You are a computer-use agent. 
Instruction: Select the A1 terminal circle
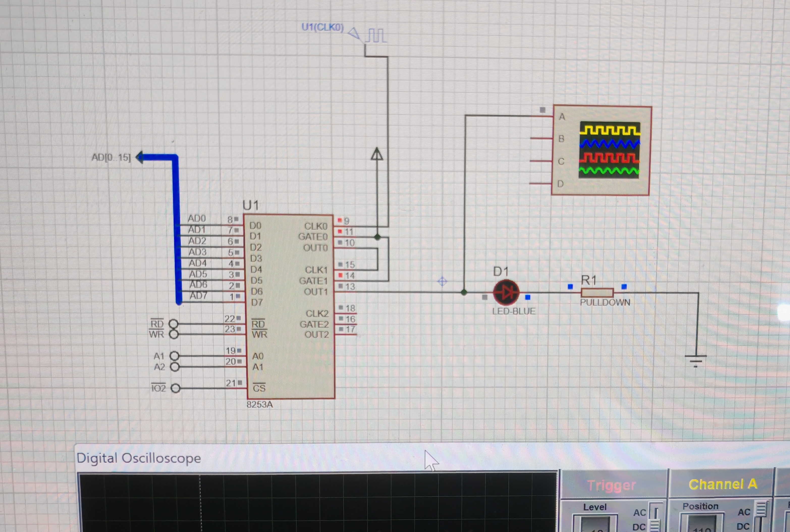(174, 356)
